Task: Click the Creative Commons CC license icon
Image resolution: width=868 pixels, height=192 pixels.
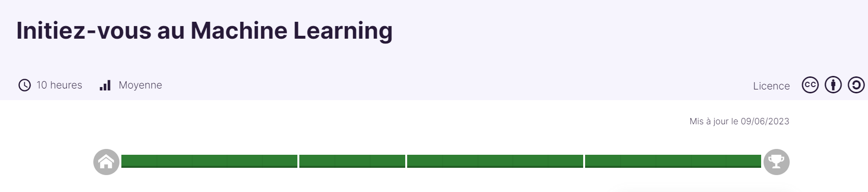Action: [x=810, y=85]
